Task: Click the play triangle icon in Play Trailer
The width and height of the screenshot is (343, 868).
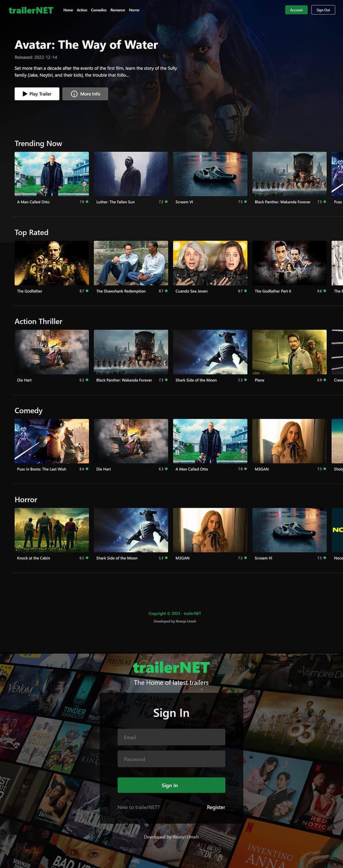Action: [x=25, y=94]
